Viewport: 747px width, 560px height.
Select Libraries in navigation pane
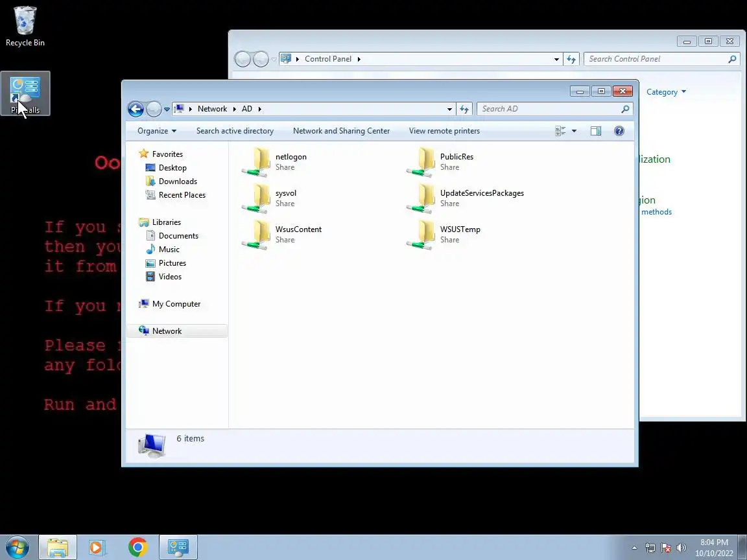tap(166, 222)
